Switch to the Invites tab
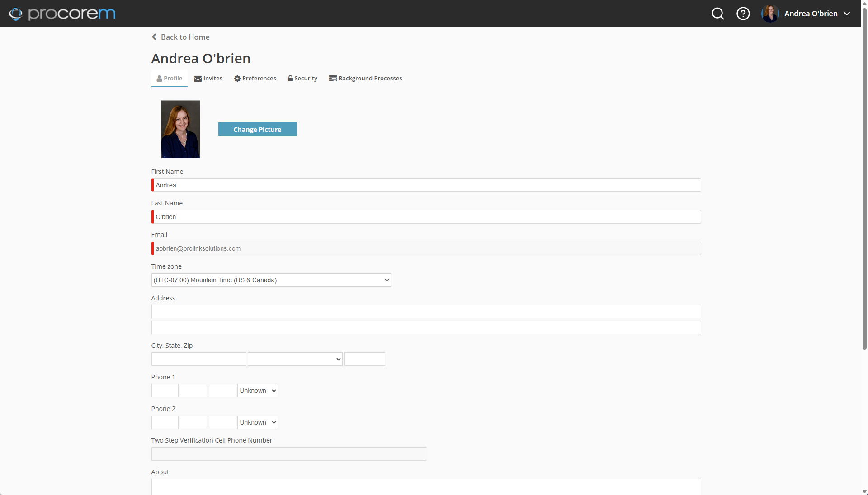The width and height of the screenshot is (868, 495). 208,78
